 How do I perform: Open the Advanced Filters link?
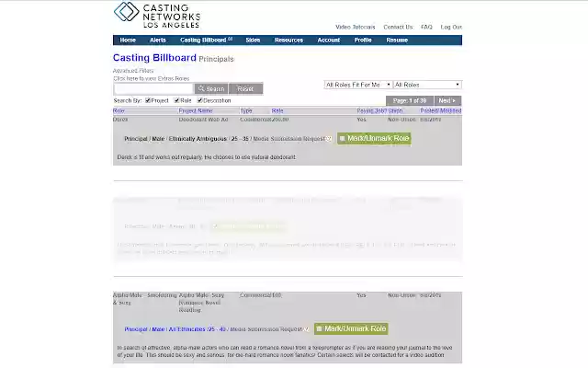(133, 71)
